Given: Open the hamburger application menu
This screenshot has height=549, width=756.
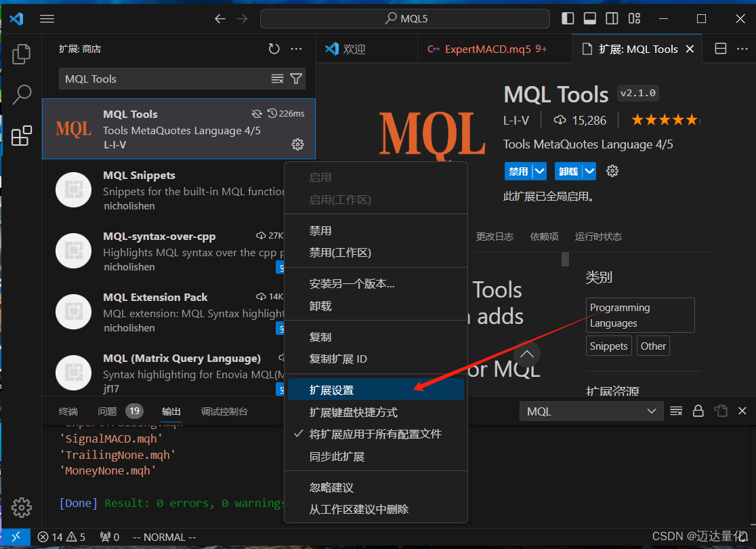Looking at the screenshot, I should [47, 19].
